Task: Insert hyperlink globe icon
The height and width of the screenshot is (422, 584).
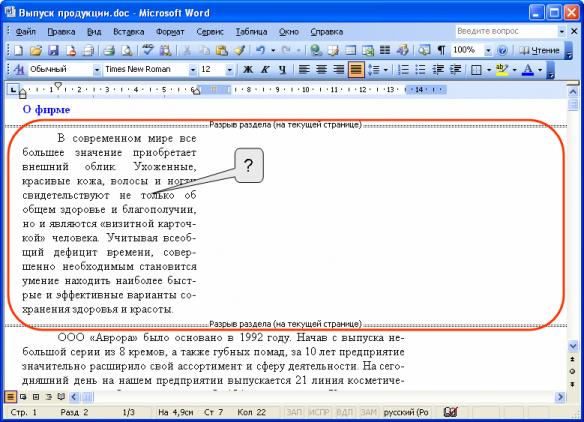Action: [x=316, y=50]
